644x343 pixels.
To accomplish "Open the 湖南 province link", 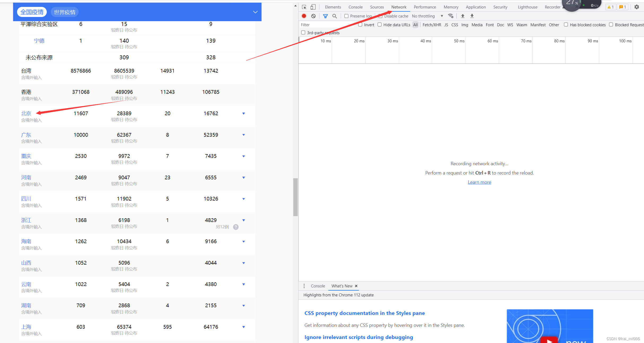I will coord(26,305).
